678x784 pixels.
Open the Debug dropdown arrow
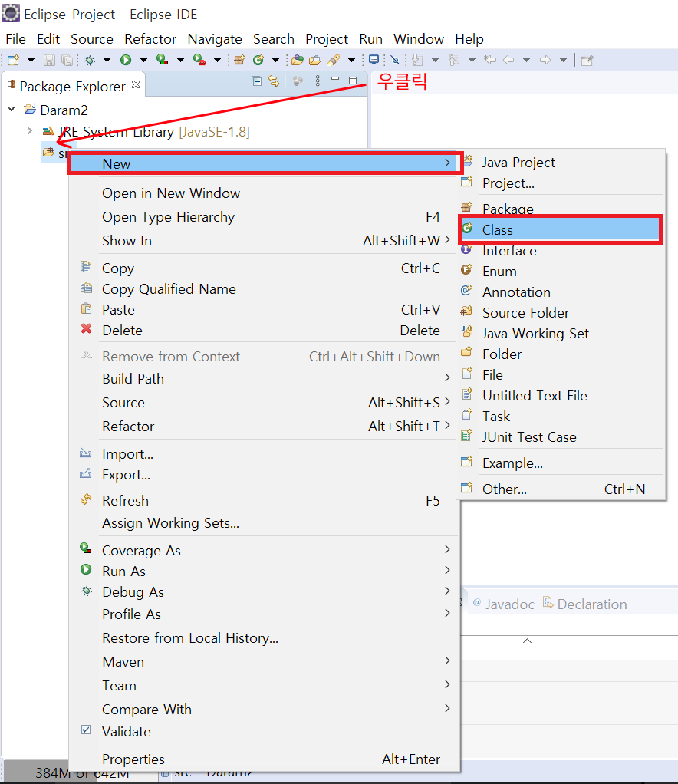click(107, 60)
